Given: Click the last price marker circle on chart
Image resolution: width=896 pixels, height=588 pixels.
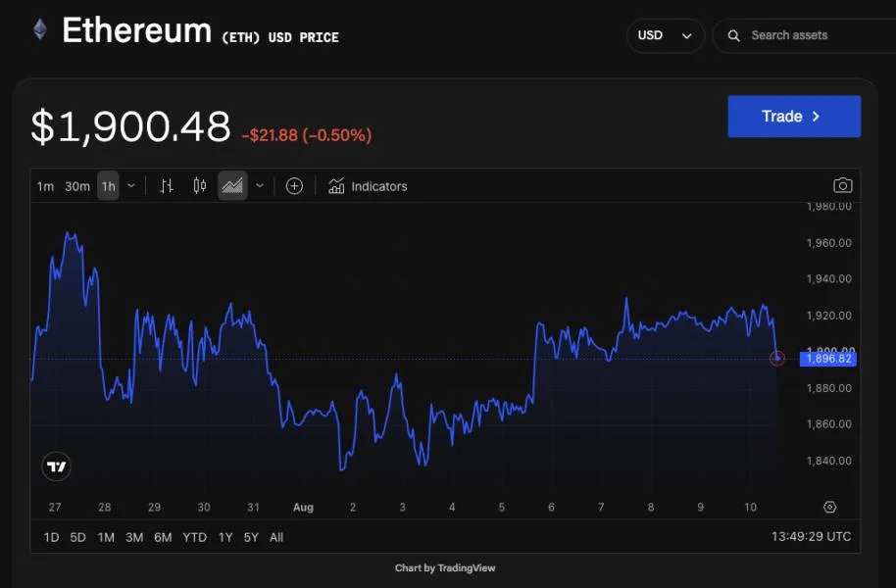Looking at the screenshot, I should pos(777,359).
